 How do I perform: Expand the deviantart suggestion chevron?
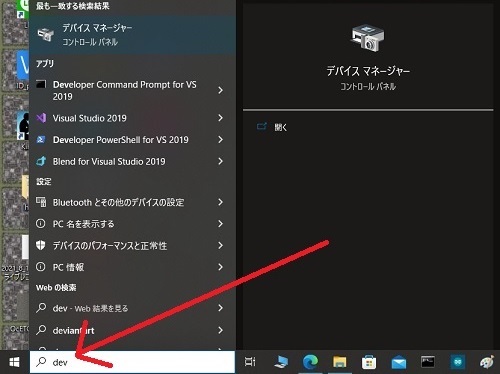tap(220, 330)
